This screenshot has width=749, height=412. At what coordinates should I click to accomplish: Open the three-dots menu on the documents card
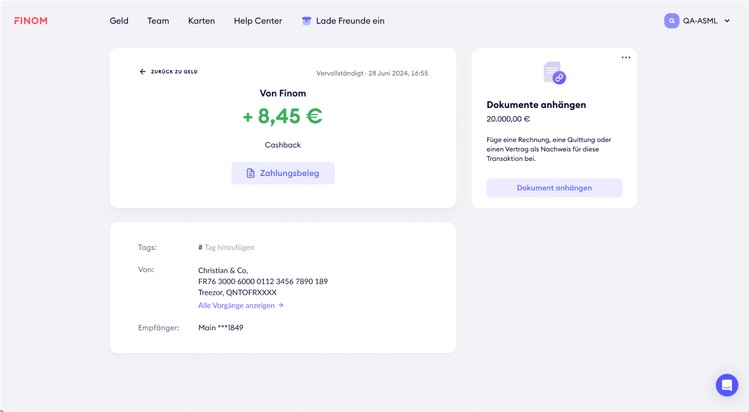(x=626, y=58)
